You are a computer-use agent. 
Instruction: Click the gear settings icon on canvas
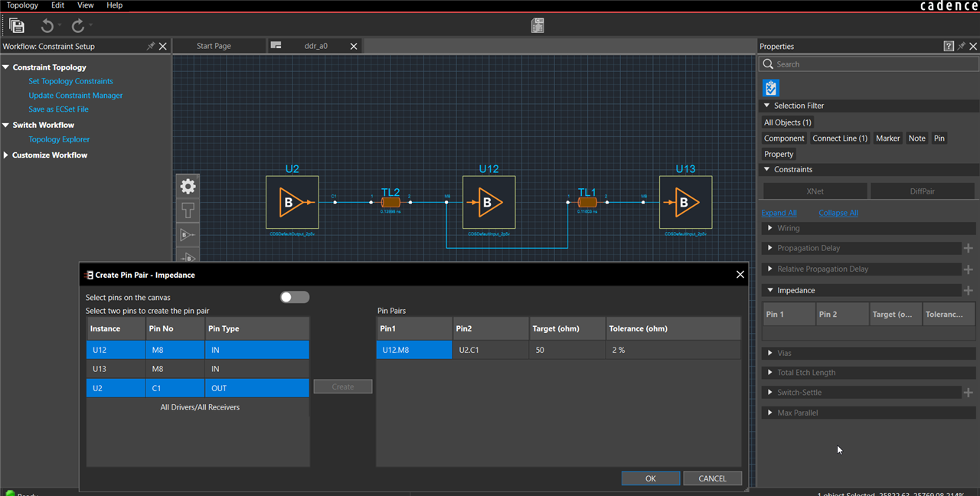[188, 186]
